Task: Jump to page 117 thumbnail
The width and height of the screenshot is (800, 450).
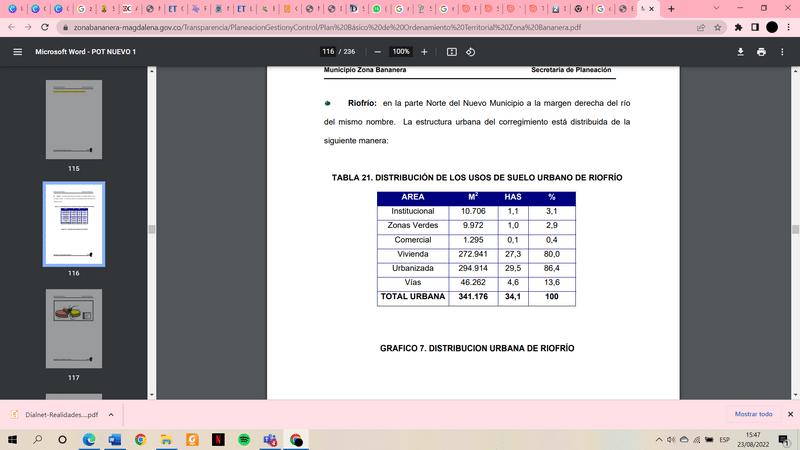Action: 73,329
